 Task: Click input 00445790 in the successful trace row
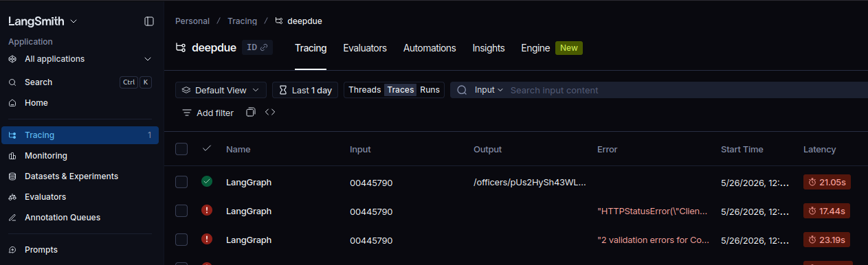click(371, 183)
